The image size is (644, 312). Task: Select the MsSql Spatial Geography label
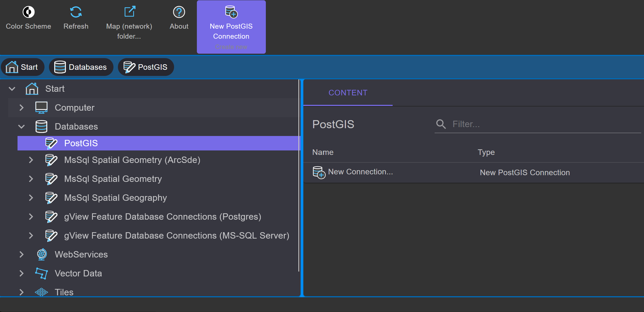coord(115,198)
